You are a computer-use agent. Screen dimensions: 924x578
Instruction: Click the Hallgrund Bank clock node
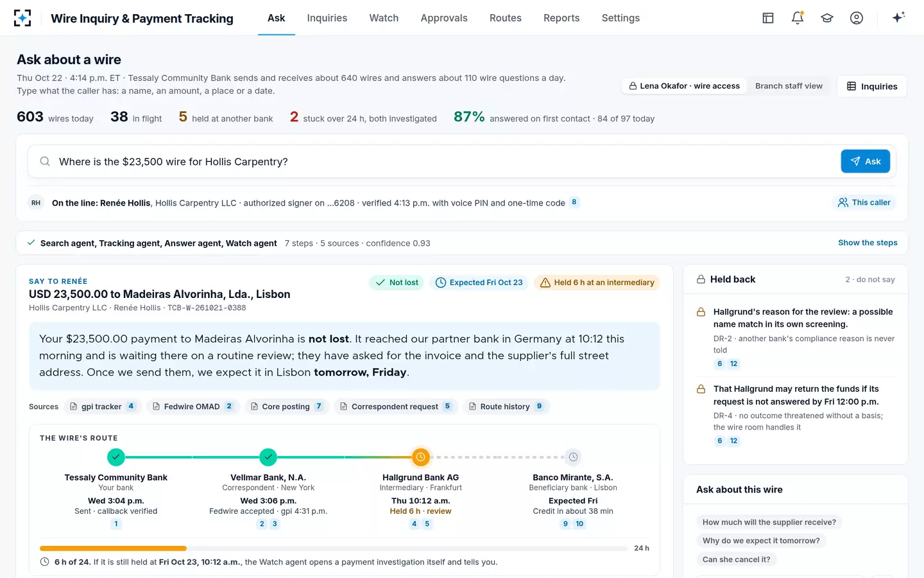point(420,457)
